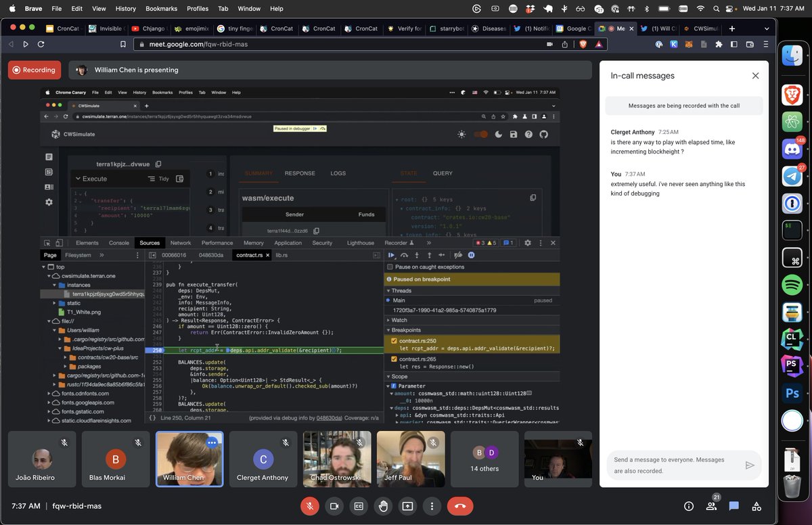Open options on William Chen's tile

[212, 442]
